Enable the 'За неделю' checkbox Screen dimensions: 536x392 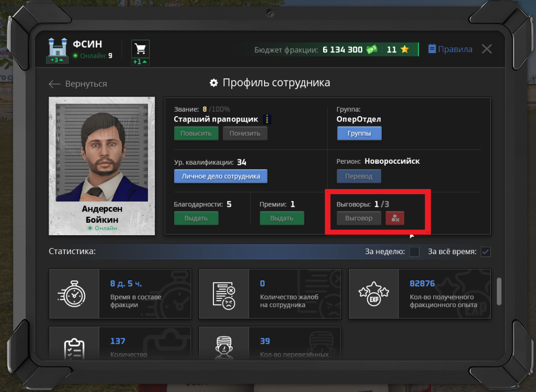pyautogui.click(x=414, y=252)
